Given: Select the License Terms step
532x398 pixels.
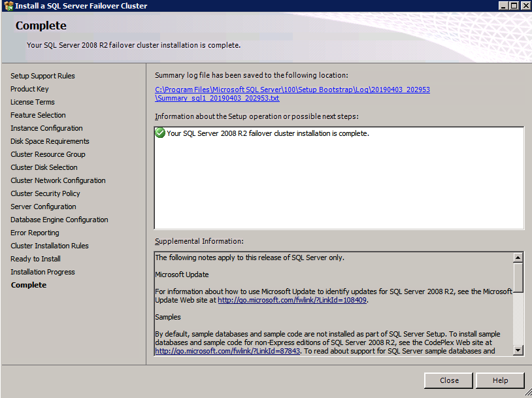Looking at the screenshot, I should tap(33, 102).
